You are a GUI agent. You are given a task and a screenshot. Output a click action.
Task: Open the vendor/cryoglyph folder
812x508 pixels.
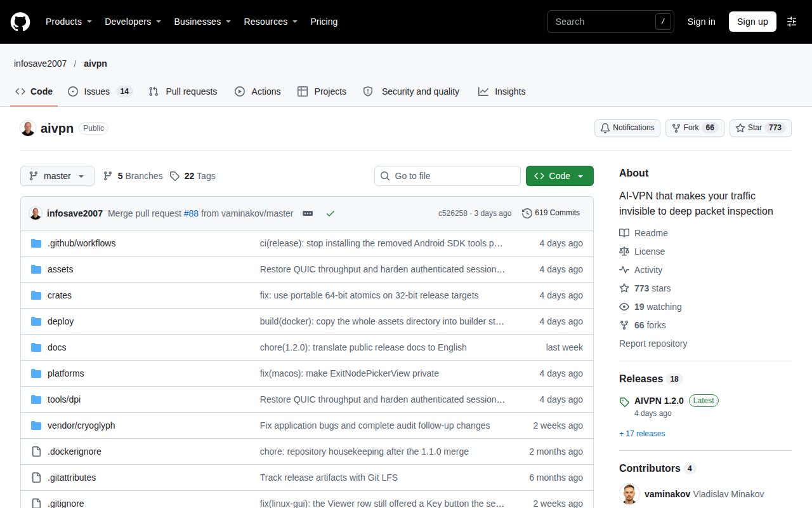click(x=81, y=425)
